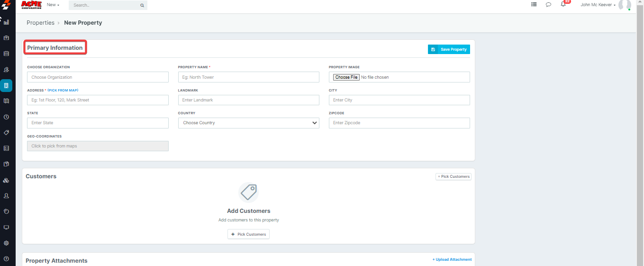644x266 pixels.
Task: Open the bar chart dashboard sidebar icon
Action: [6, 22]
